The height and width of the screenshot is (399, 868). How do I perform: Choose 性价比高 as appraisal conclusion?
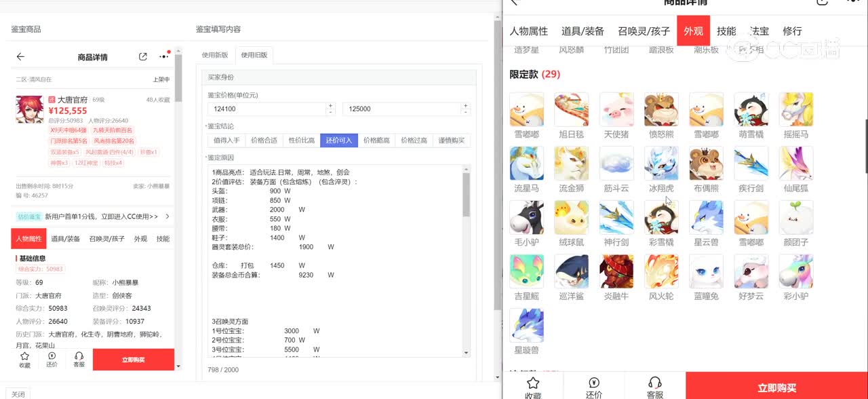(302, 140)
